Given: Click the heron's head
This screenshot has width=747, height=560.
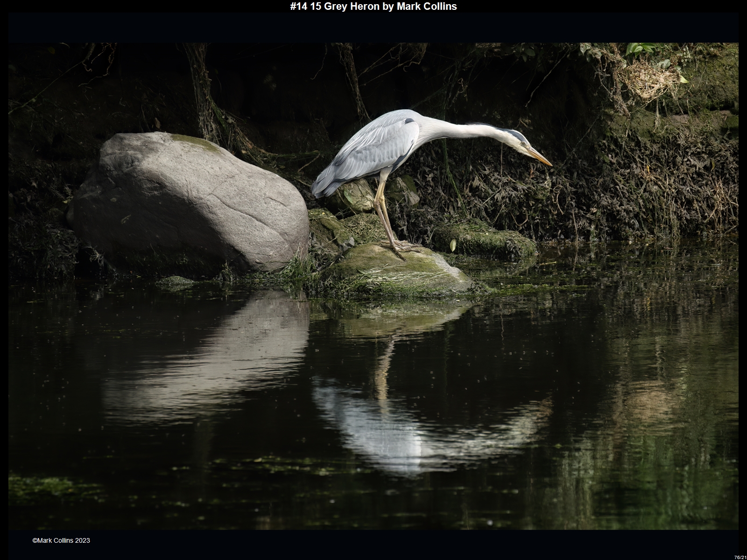Looking at the screenshot, I should (x=517, y=139).
